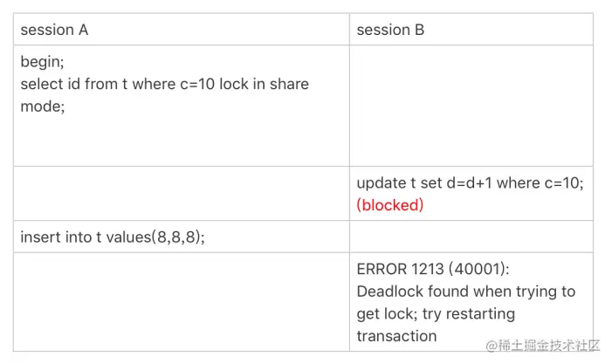
Task: Click the empty session B cell beside 'begin;'
Action: (x=471, y=106)
